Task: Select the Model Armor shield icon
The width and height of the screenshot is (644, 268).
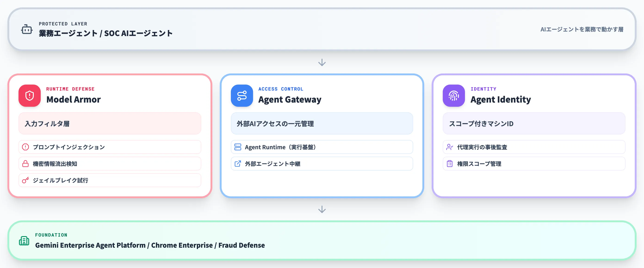Action: (29, 96)
